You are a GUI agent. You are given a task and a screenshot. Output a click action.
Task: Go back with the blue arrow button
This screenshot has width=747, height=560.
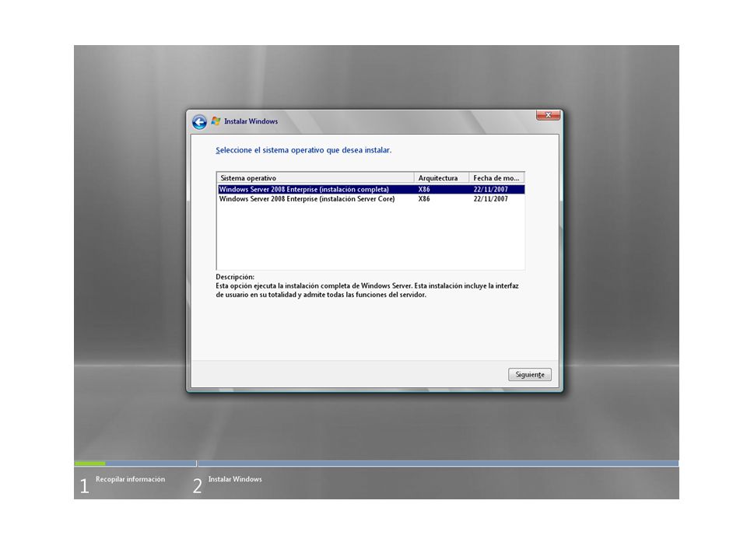[x=199, y=122]
